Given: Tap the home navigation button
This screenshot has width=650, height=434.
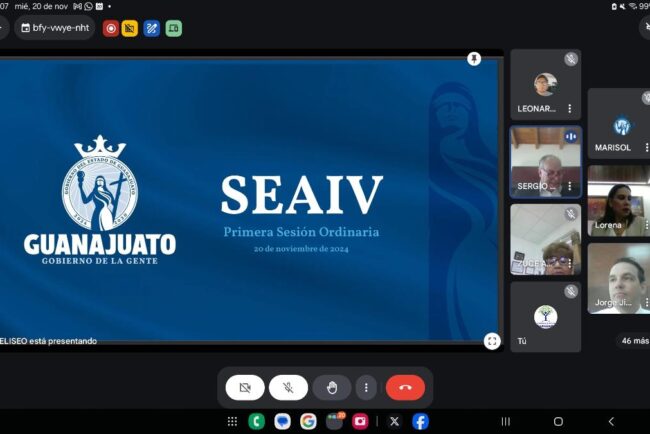Looking at the screenshot, I should point(558,422).
